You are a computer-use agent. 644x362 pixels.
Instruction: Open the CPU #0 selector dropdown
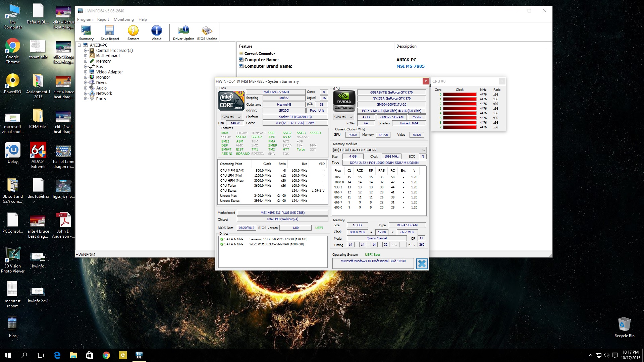tap(231, 117)
